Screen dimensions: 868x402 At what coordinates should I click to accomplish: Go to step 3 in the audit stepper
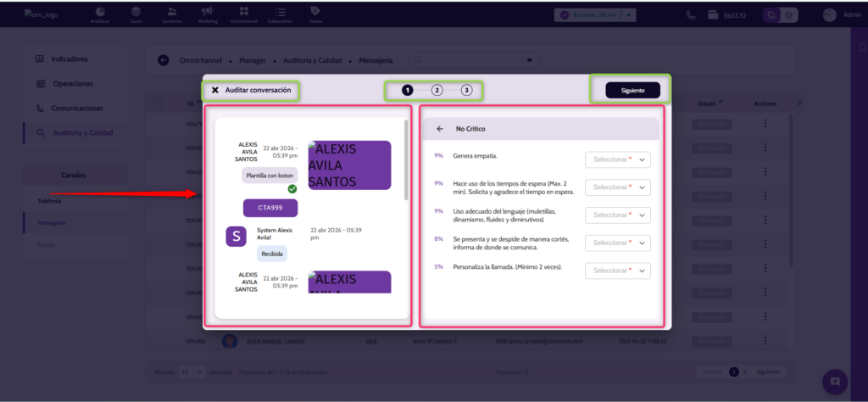[466, 90]
